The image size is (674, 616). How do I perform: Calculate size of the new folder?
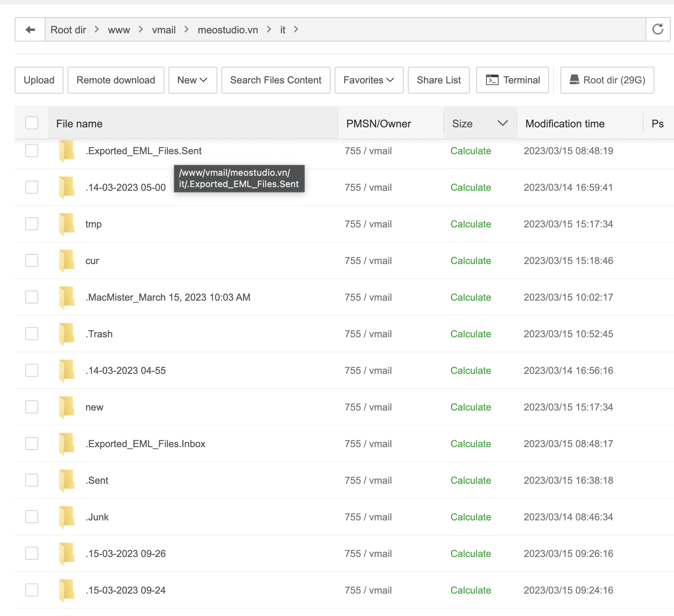pos(470,407)
